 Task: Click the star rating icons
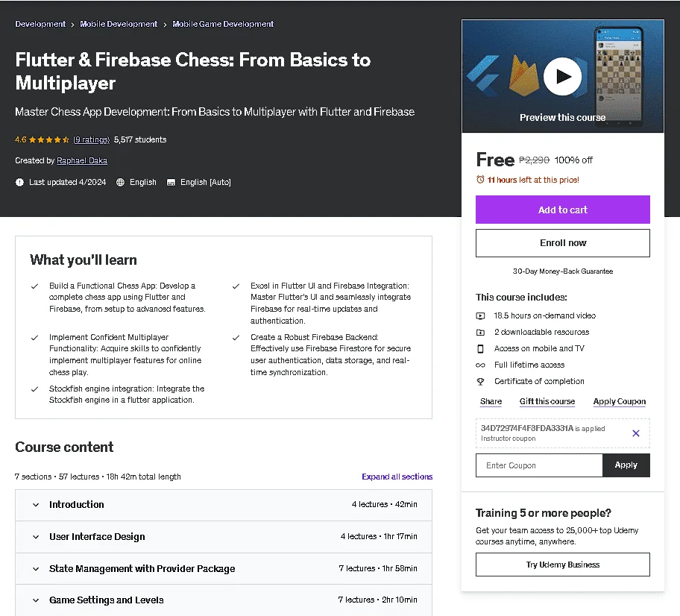49,139
